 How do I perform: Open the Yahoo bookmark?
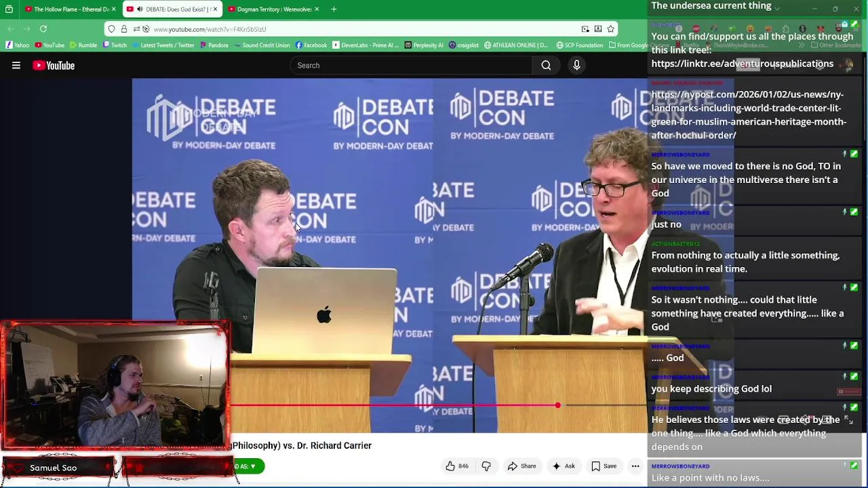[18, 45]
